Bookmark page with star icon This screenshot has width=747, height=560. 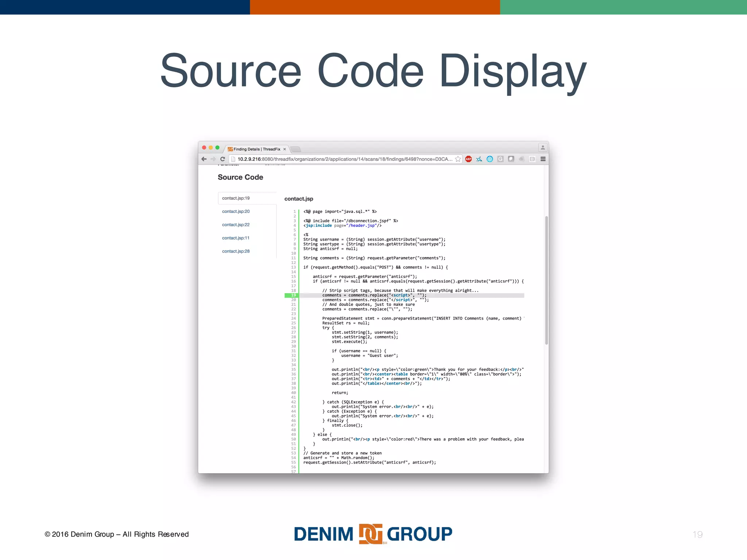(x=458, y=159)
